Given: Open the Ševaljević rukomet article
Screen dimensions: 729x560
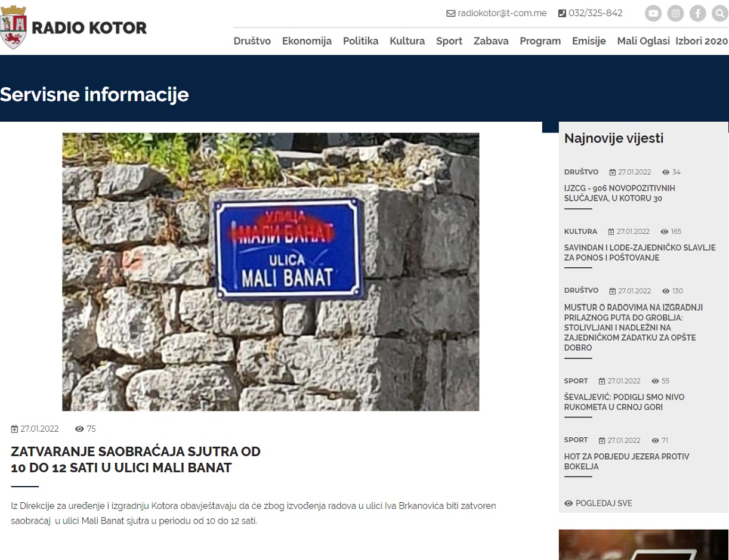Looking at the screenshot, I should [625, 402].
